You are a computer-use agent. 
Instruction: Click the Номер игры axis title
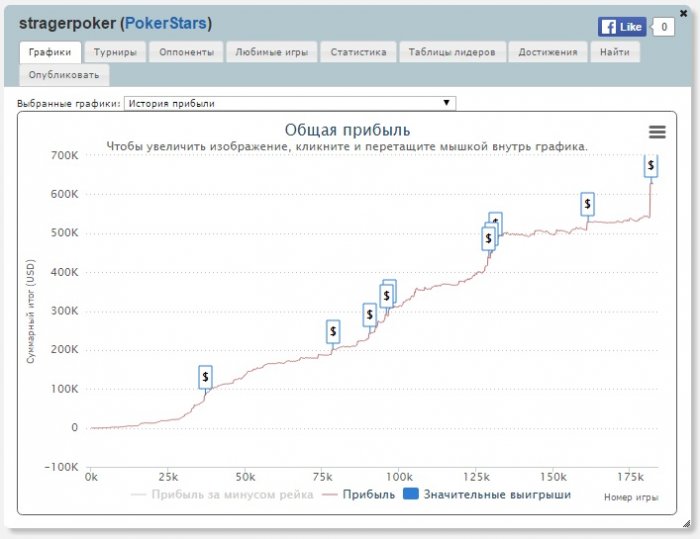point(631,497)
